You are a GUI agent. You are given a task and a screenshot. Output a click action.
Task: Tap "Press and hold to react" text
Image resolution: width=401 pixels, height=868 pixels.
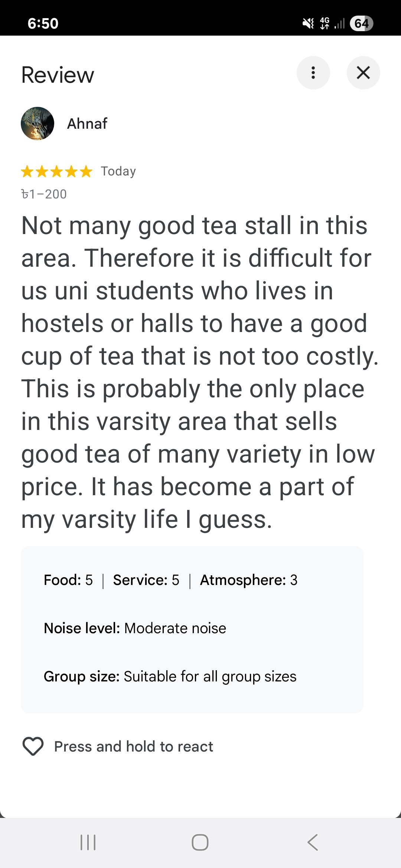pyautogui.click(x=134, y=746)
